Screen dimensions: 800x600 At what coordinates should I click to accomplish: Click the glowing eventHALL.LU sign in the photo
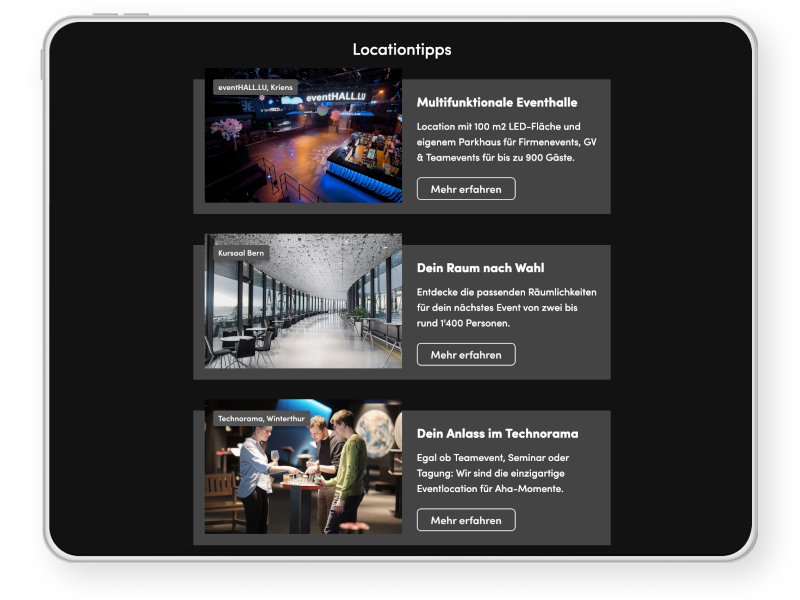[x=335, y=97]
